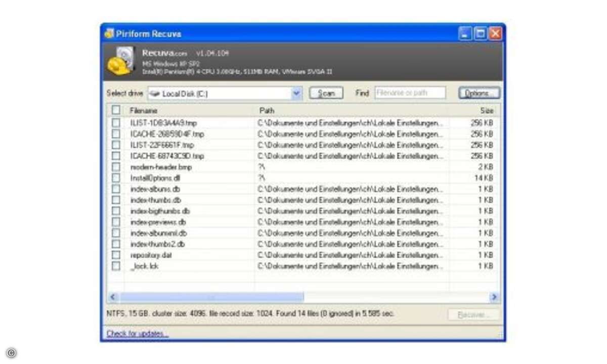607x364 pixels.
Task: Check the box for repository.dat
Action: click(116, 255)
